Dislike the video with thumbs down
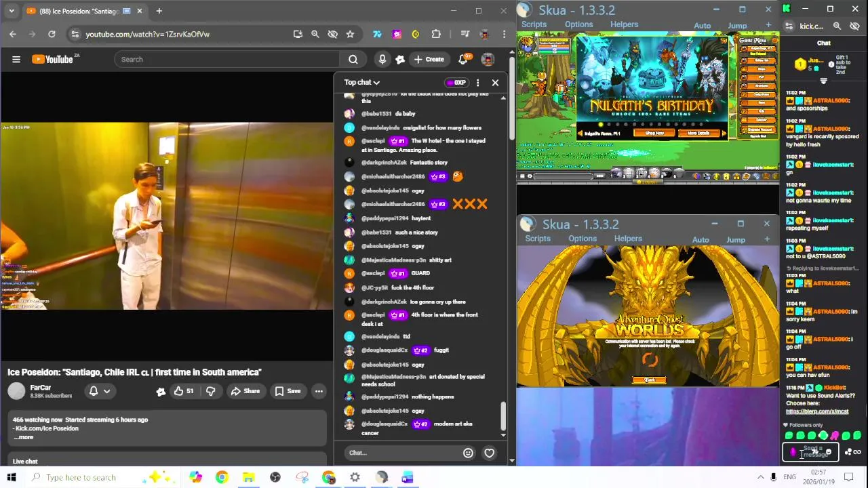Screen dimensions: 868x488 (211, 391)
